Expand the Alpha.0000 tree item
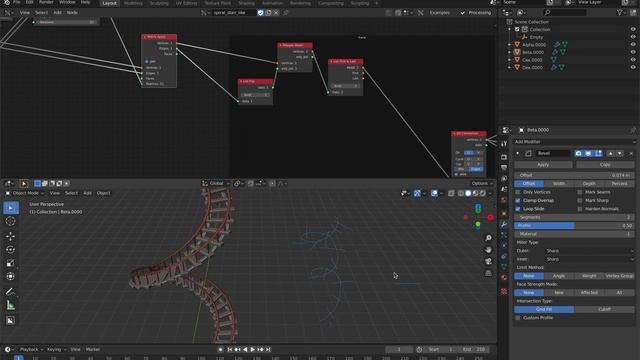Image resolution: width=640 pixels, height=360 pixels. (x=509, y=44)
